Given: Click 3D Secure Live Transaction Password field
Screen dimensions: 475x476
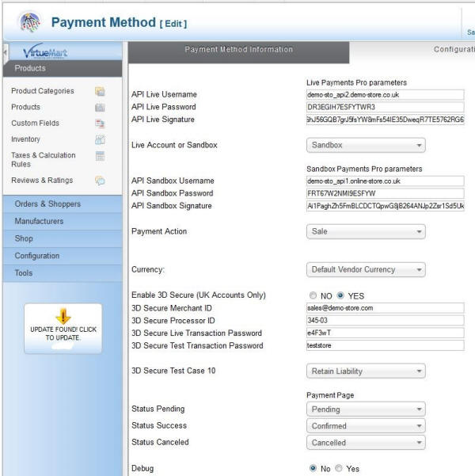Looking at the screenshot, I should point(386,333).
